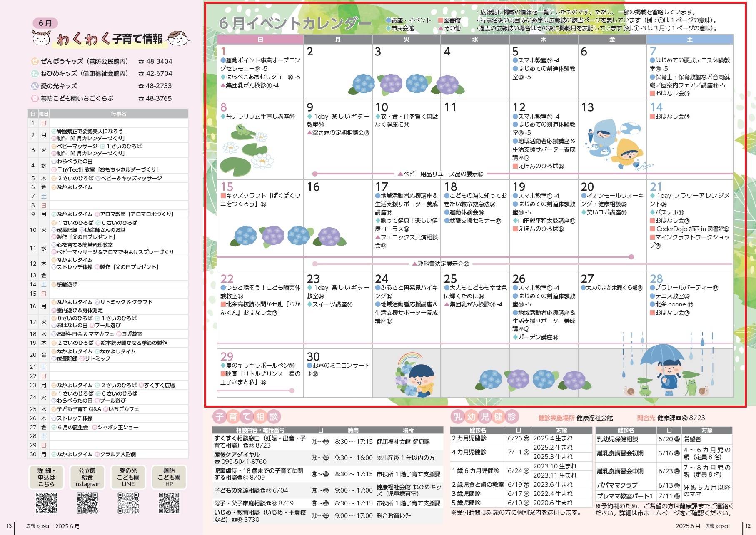Image resolution: width=756 pixels, height=535 pixels.
Task: Click 1歳6カ月児健診 in the checkup table
Action: [x=475, y=471]
